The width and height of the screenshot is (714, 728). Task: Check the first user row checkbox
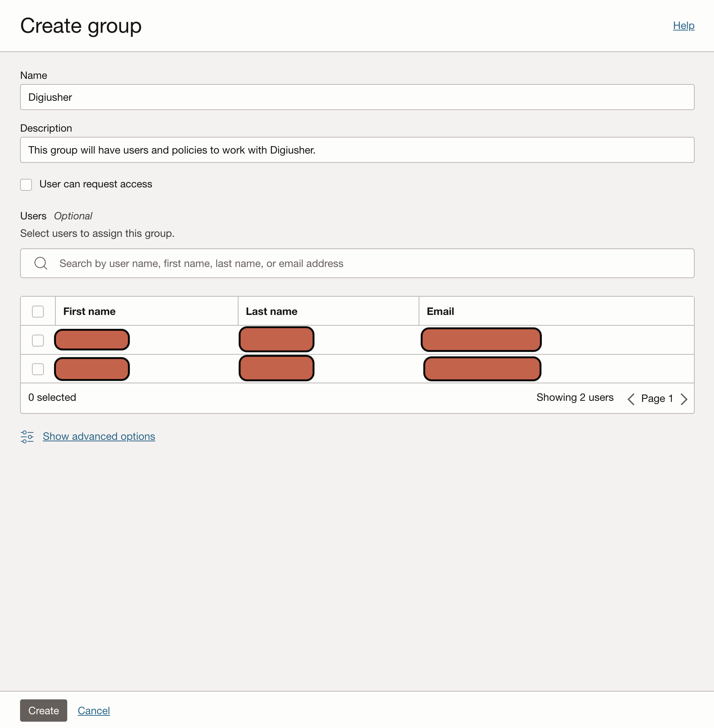pos(38,339)
